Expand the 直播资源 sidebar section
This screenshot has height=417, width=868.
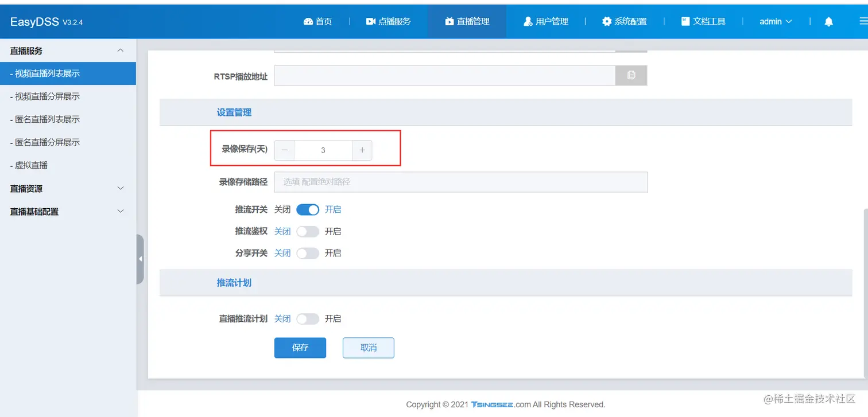click(68, 188)
